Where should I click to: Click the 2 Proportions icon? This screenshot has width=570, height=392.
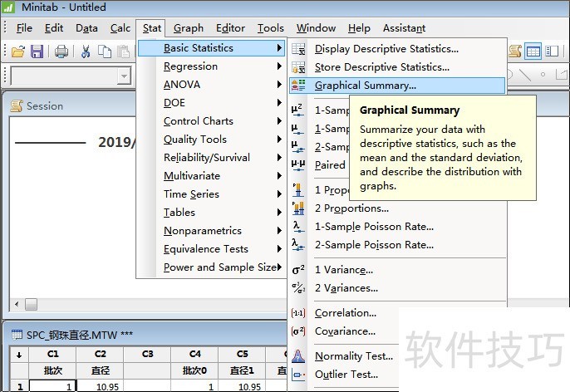[298, 208]
